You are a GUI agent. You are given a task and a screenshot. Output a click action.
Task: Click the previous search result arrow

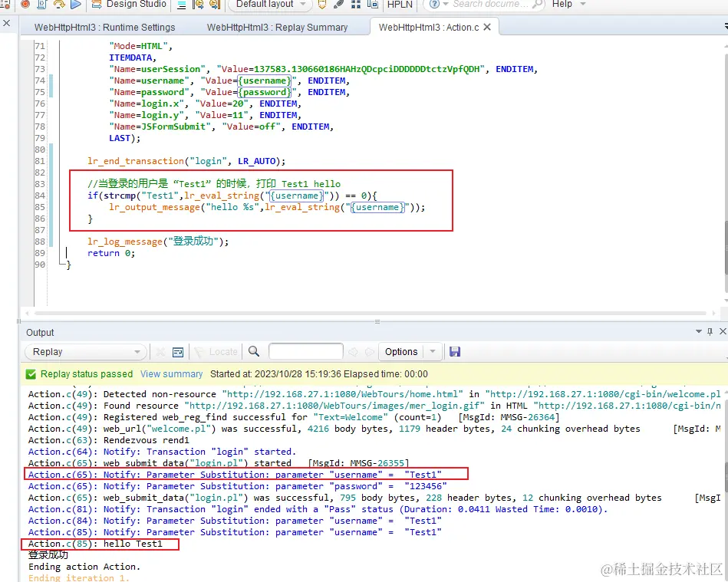pyautogui.click(x=353, y=352)
